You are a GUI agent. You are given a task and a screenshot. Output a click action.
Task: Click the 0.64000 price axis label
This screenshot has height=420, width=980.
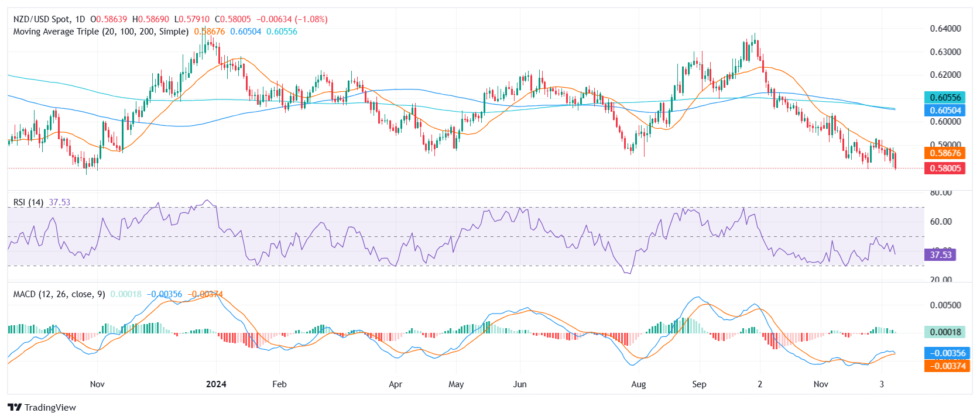(x=945, y=29)
